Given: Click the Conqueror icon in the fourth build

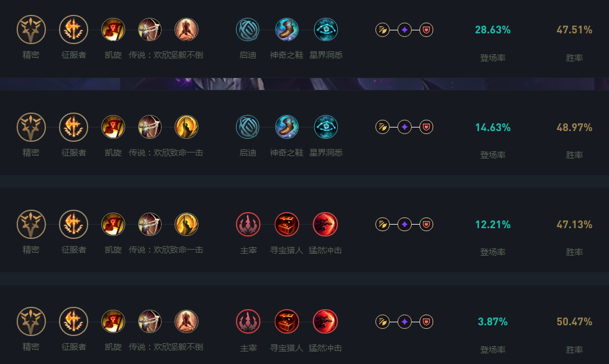Looking at the screenshot, I should tap(73, 322).
